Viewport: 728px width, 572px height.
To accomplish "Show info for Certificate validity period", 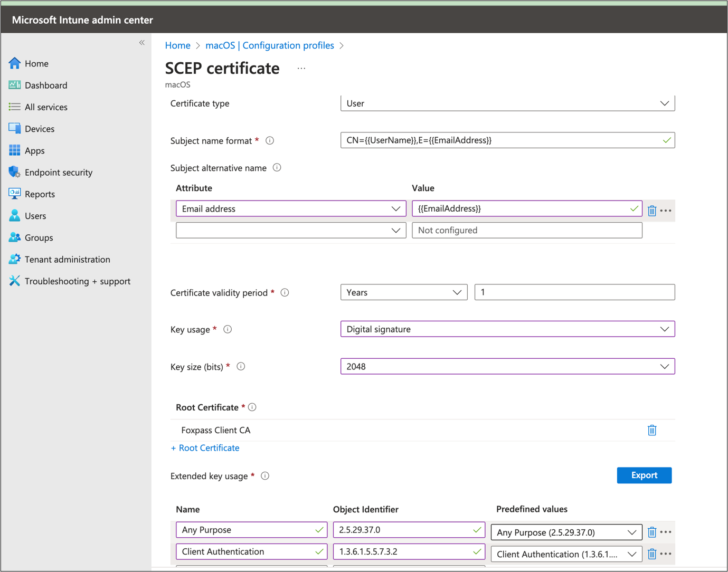I will [285, 292].
